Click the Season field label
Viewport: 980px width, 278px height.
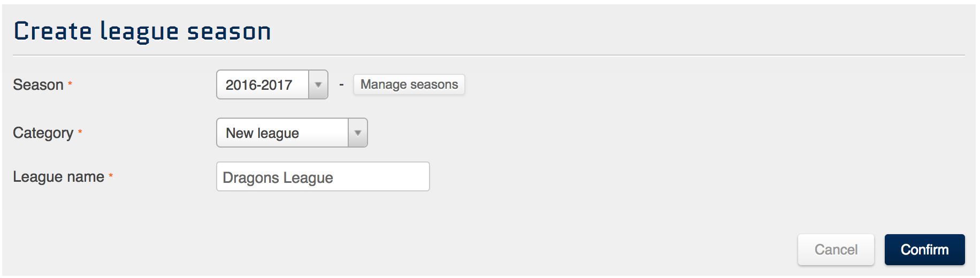(38, 85)
